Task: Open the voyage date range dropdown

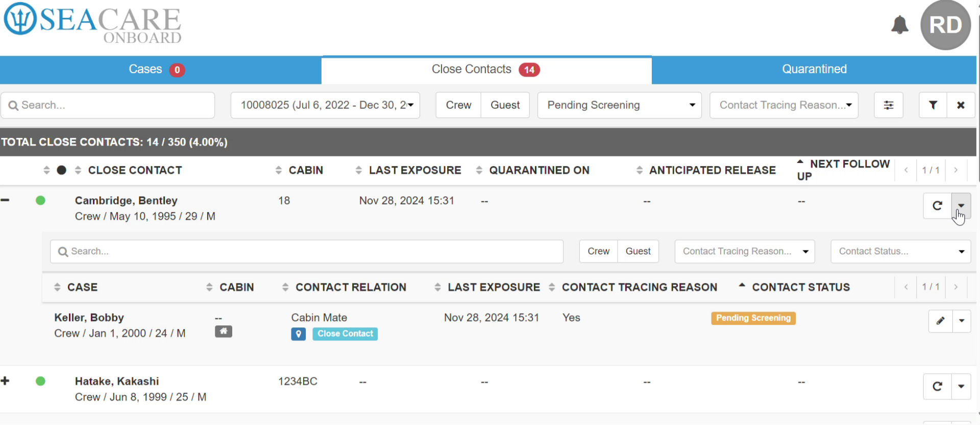Action: click(x=325, y=105)
